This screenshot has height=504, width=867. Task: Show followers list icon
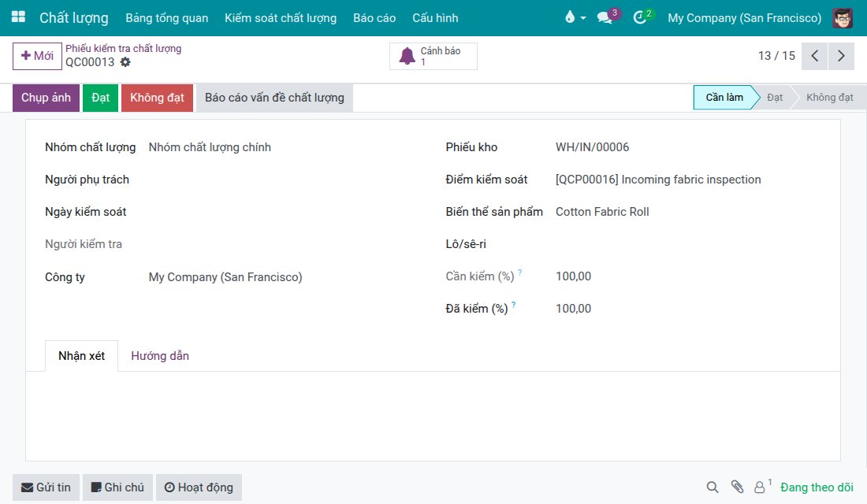click(x=762, y=487)
